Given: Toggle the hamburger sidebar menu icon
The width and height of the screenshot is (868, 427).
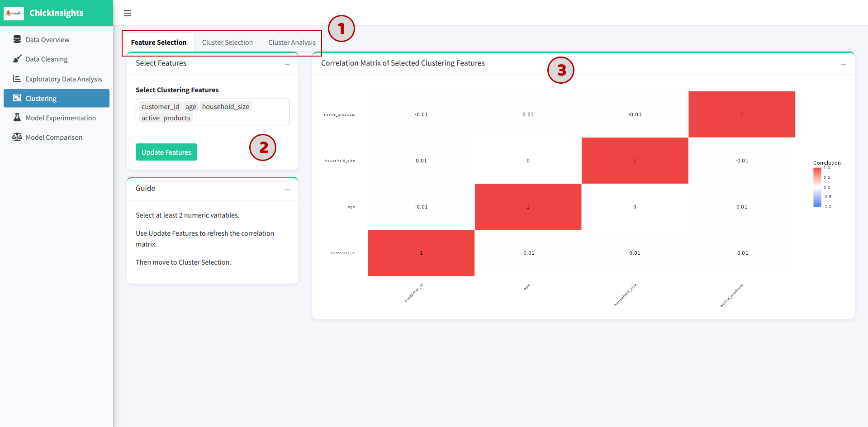Looking at the screenshot, I should click(128, 13).
